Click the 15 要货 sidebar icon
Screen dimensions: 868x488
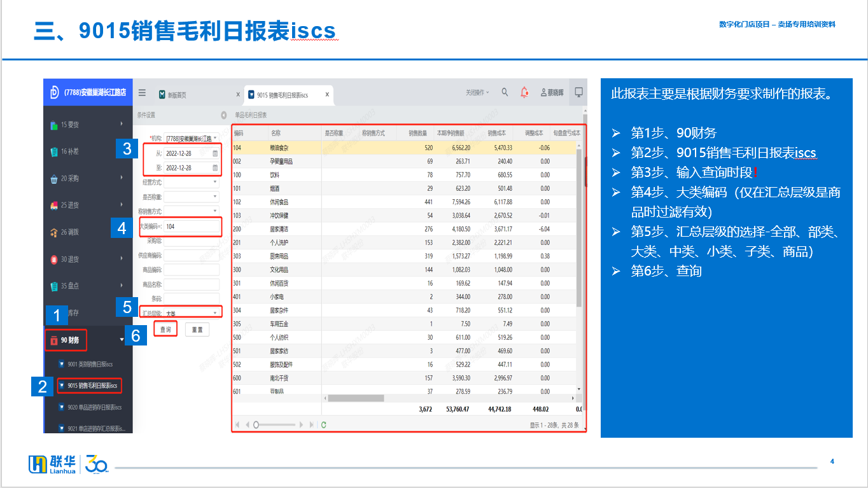click(54, 125)
